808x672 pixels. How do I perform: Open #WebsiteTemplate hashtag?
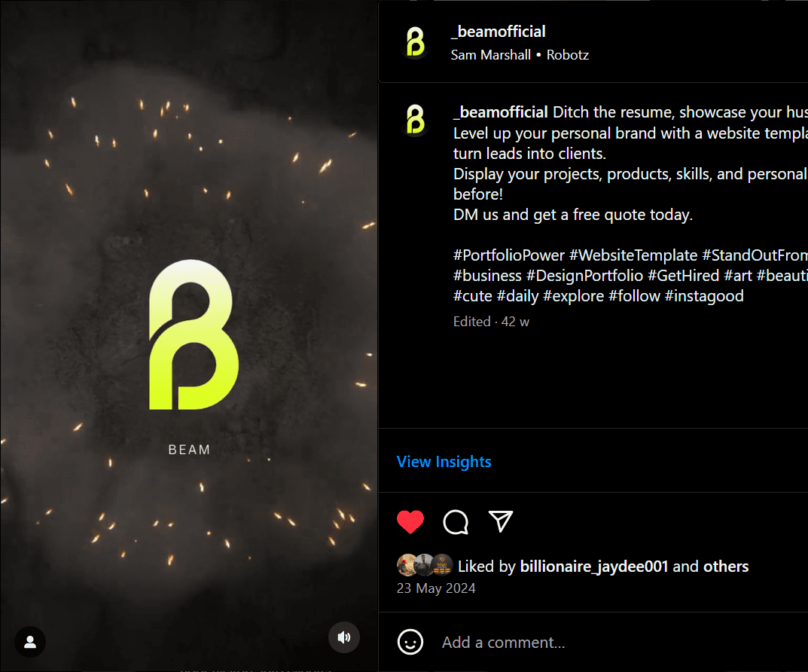(x=633, y=255)
